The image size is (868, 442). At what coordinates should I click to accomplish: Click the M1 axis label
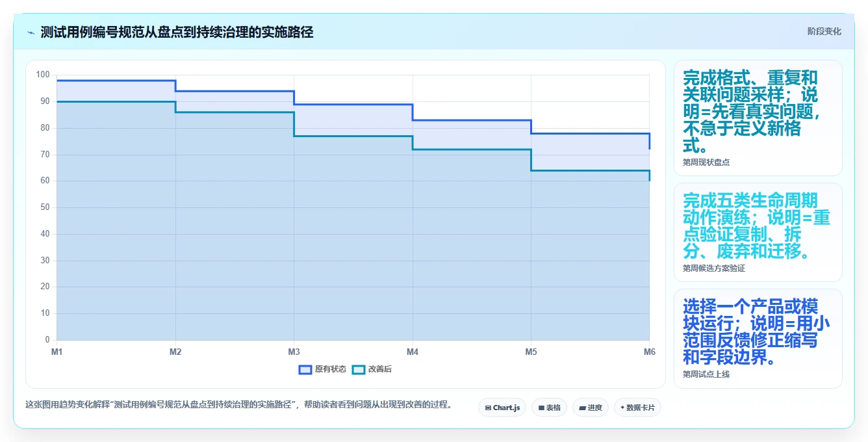57,352
